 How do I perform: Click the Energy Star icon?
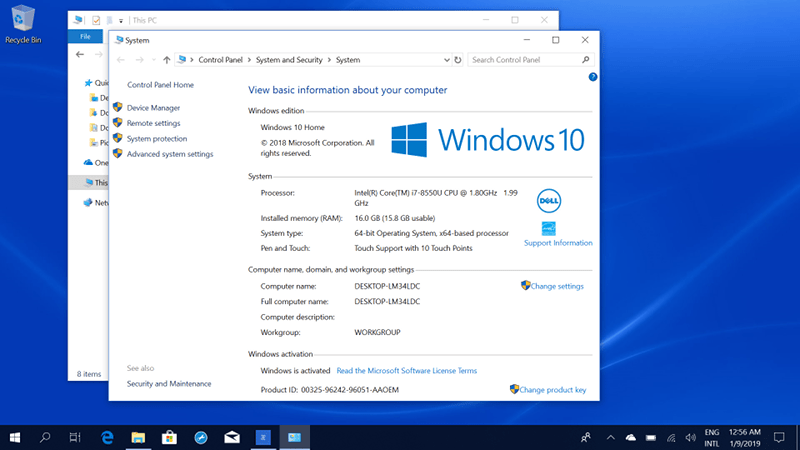tap(548, 228)
